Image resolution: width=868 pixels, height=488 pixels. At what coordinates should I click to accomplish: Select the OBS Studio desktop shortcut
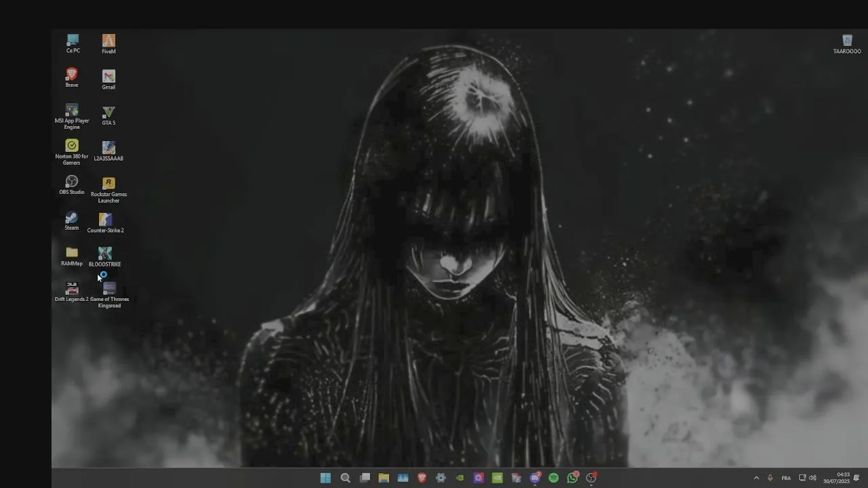pyautogui.click(x=72, y=185)
